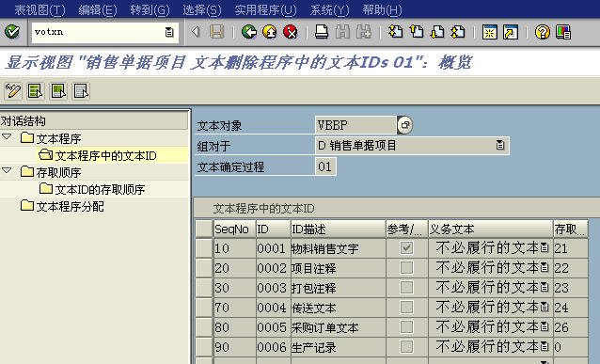Click the Create New Session icon

(489, 32)
